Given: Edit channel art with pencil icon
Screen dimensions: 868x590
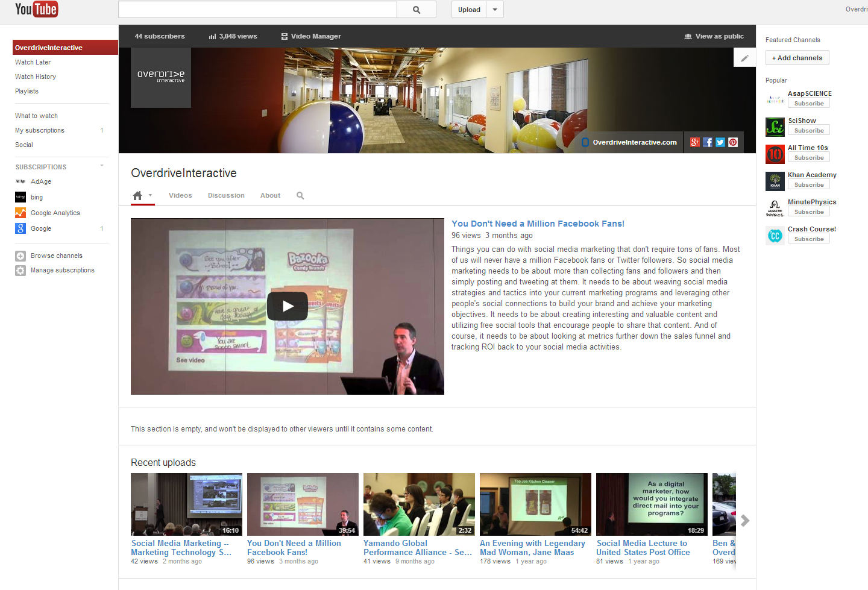Looking at the screenshot, I should point(744,58).
